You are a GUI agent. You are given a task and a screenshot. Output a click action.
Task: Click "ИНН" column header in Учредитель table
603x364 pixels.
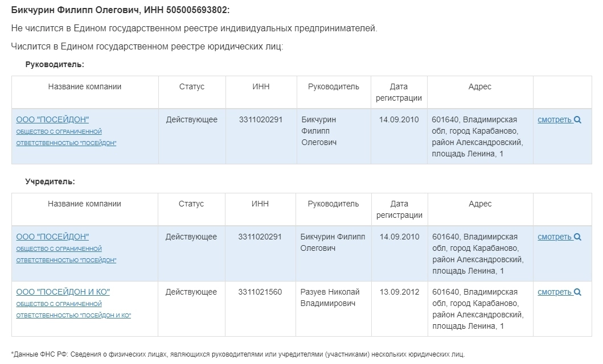click(260, 204)
